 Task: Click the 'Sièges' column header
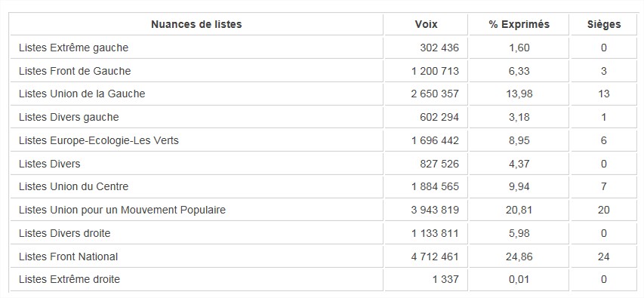(x=603, y=24)
